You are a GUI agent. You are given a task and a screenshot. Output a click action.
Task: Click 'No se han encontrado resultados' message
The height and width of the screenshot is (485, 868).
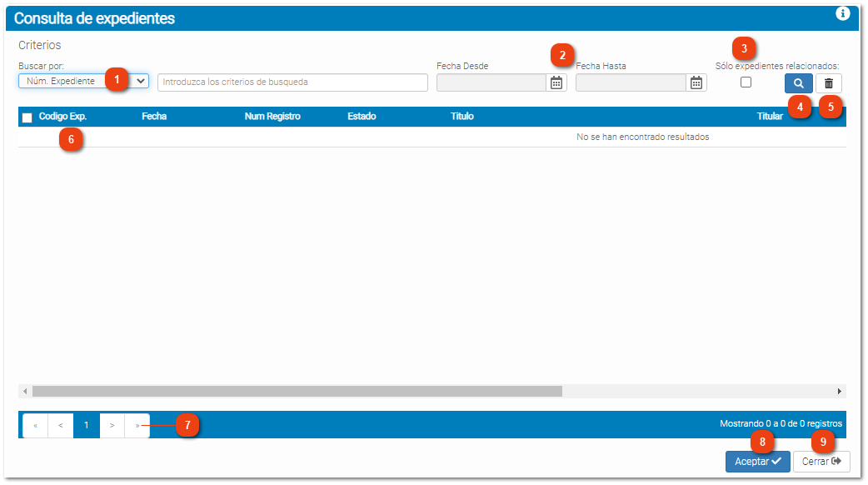point(643,137)
